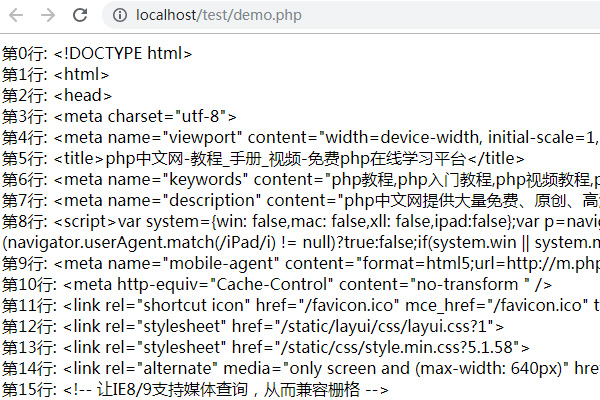
Task: Click the meta charset utf-8 line
Action: (x=119, y=117)
